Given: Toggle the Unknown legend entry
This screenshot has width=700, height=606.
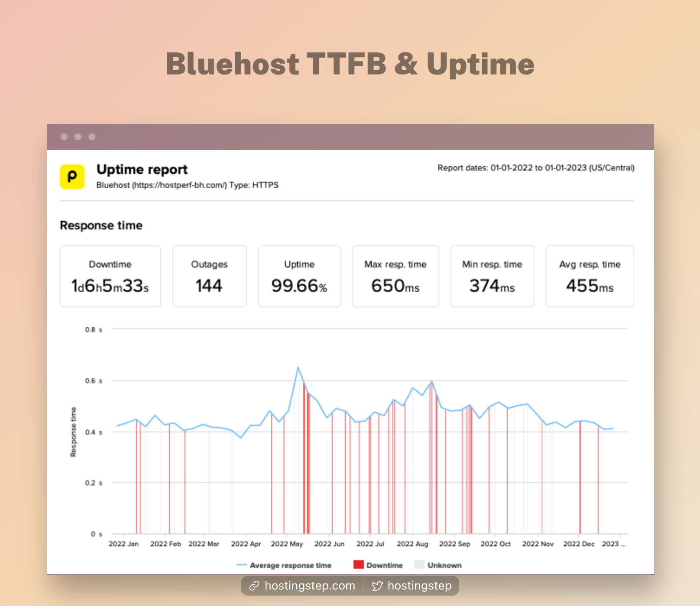Looking at the screenshot, I should pos(438,565).
